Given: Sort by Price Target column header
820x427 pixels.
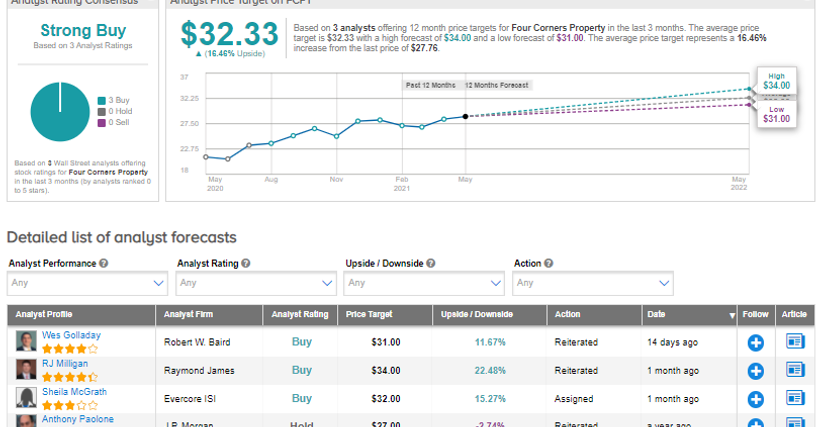Looking at the screenshot, I should coord(369,314).
